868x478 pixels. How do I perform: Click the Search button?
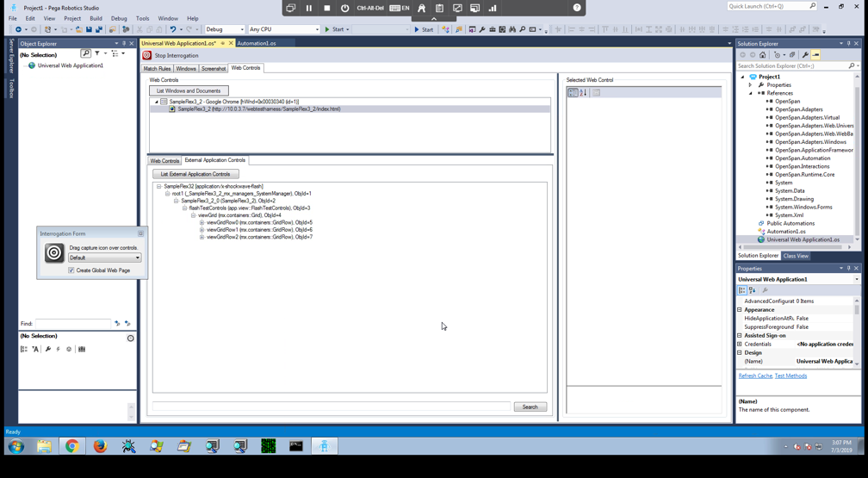pyautogui.click(x=530, y=407)
